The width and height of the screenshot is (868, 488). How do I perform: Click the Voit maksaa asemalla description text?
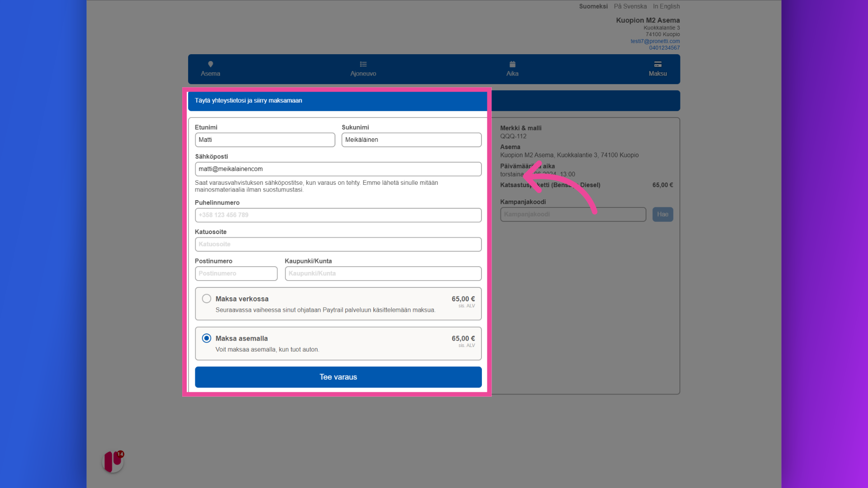(267, 350)
